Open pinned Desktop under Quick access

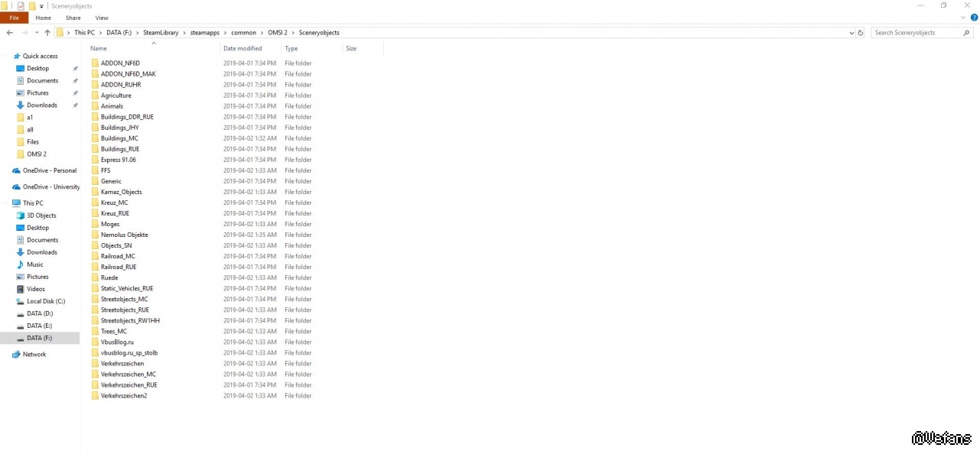[x=37, y=68]
